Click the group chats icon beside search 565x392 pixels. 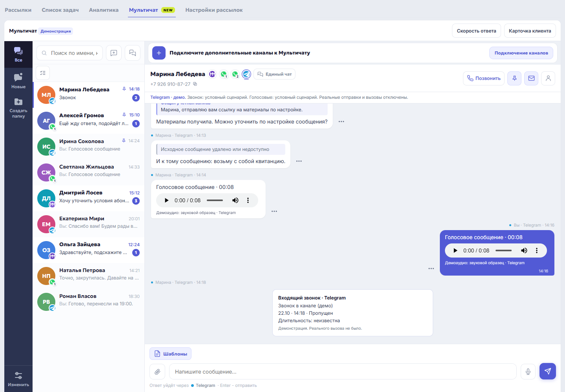(133, 53)
